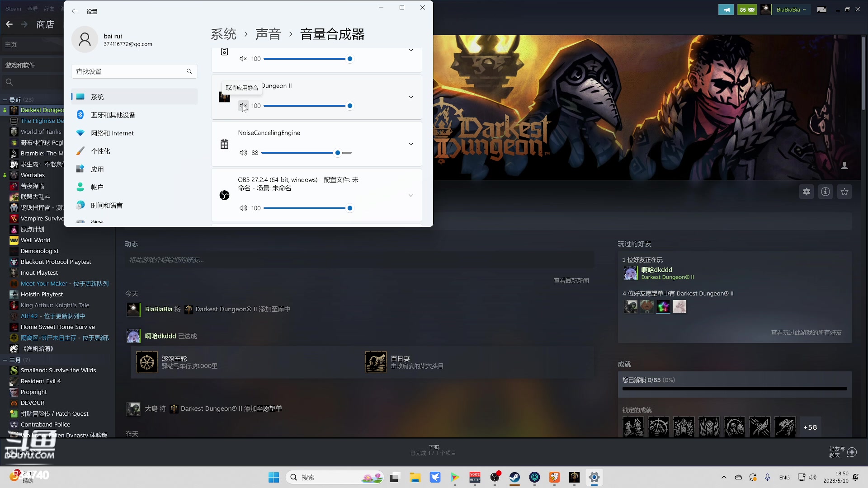The height and width of the screenshot is (488, 868).
Task: Open 蓝牙和其他设备 settings section
Action: [134, 115]
